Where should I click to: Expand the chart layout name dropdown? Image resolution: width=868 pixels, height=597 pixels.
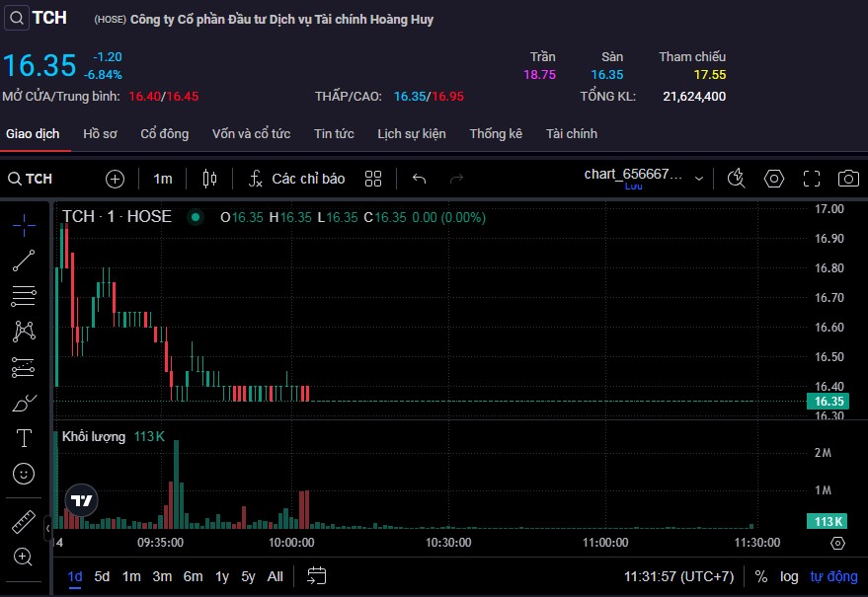coord(699,179)
